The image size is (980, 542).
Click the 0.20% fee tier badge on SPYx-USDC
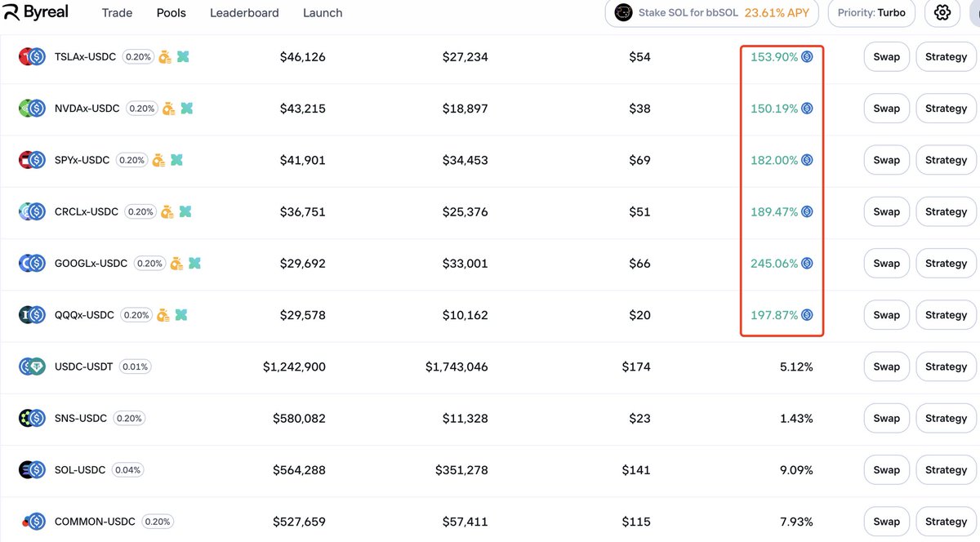click(x=131, y=161)
